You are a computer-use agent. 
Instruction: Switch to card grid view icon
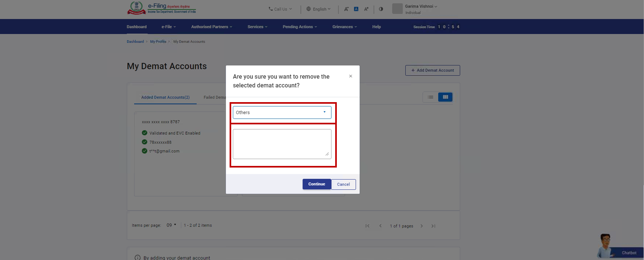tap(445, 97)
